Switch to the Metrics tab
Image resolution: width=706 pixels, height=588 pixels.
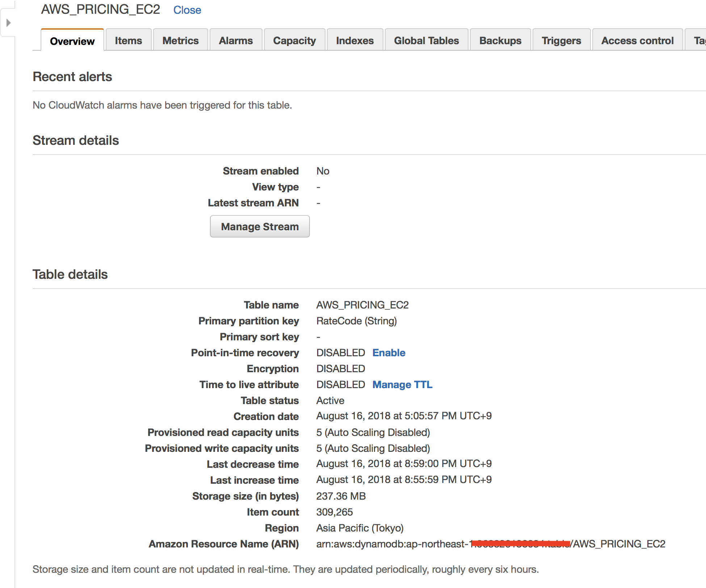coord(181,41)
